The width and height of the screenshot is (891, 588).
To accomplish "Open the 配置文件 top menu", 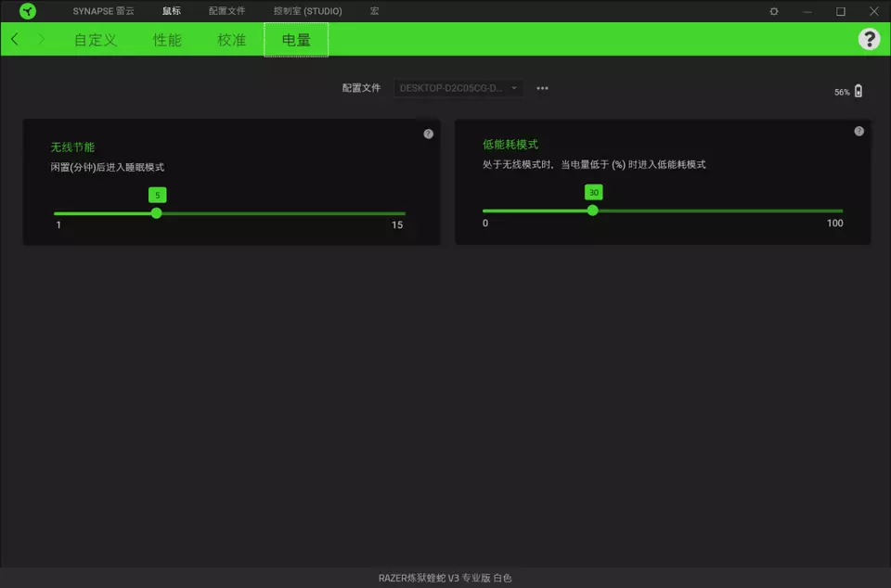I will [x=226, y=11].
